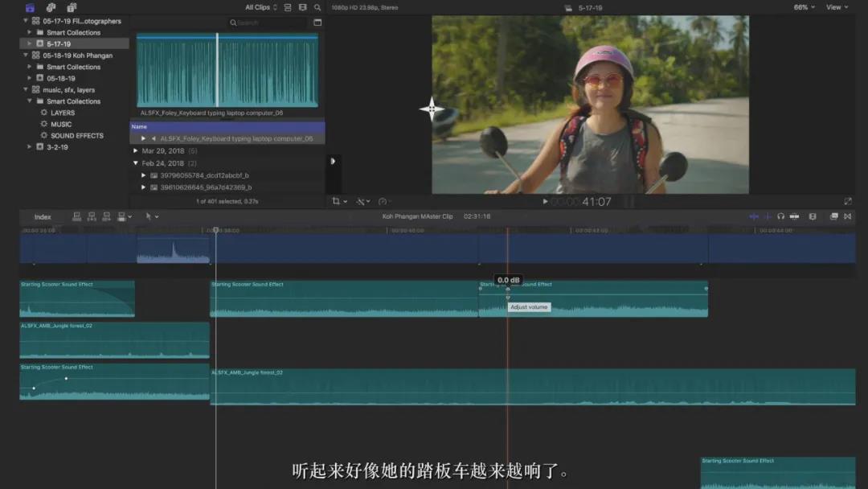Screen dimensions: 868x489
Task: Open the transitions browser icon
Action: (x=847, y=216)
